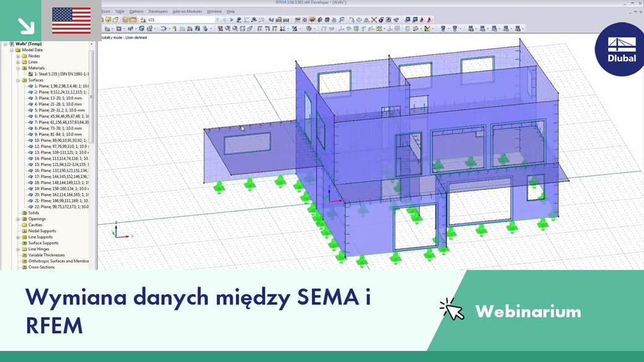Viewport: 644px width, 362px height.
Task: Open the Add-on Modules menu
Action: pyautogui.click(x=187, y=12)
